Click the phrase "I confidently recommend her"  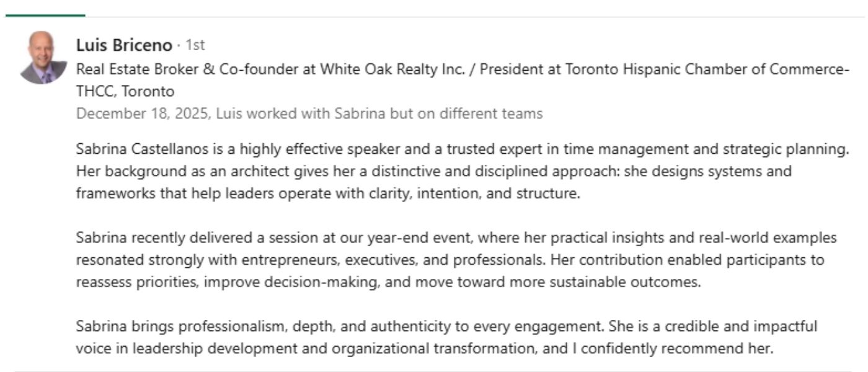pos(672,348)
